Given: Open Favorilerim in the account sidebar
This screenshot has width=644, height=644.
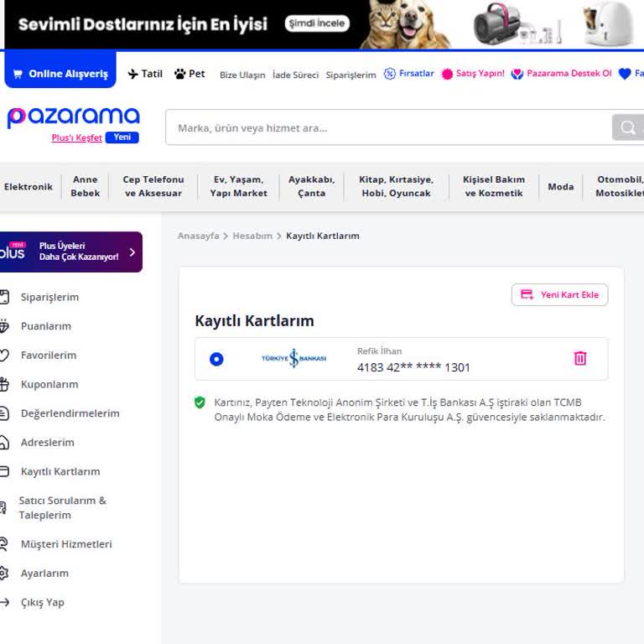Looking at the screenshot, I should [x=49, y=356].
